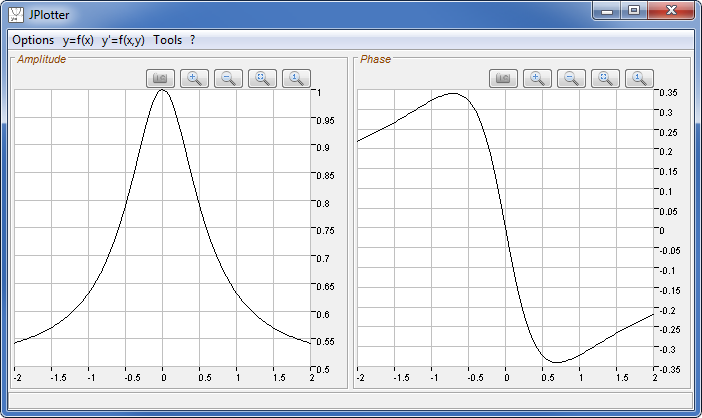The width and height of the screenshot is (702, 418).
Task: Open the ? help menu
Action: click(x=192, y=40)
